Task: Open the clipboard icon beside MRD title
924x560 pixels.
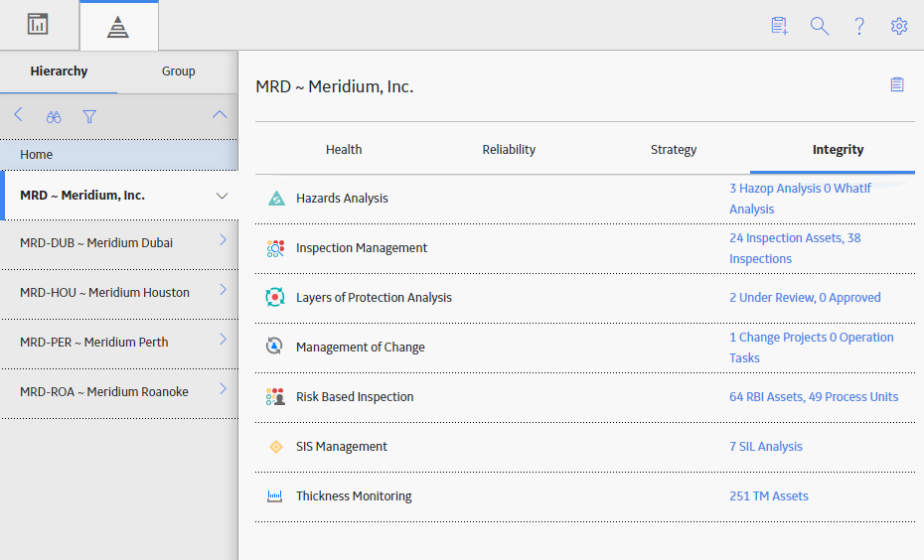Action: point(897,84)
